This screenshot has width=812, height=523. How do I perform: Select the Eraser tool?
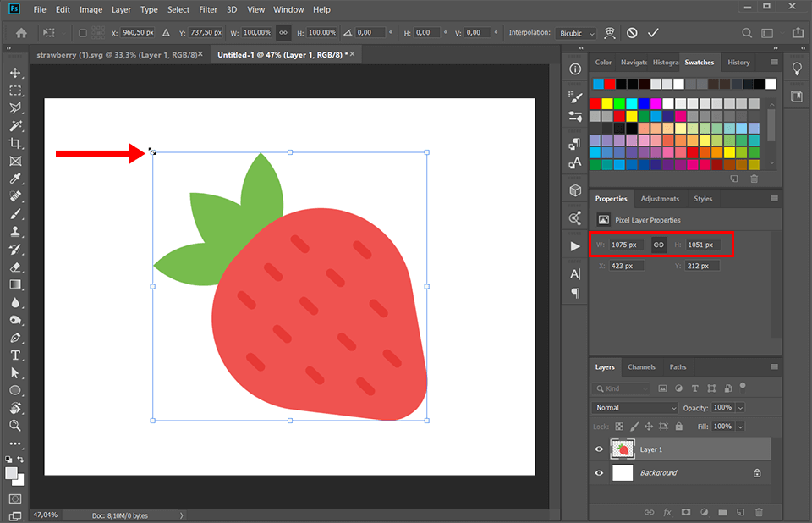[x=15, y=267]
